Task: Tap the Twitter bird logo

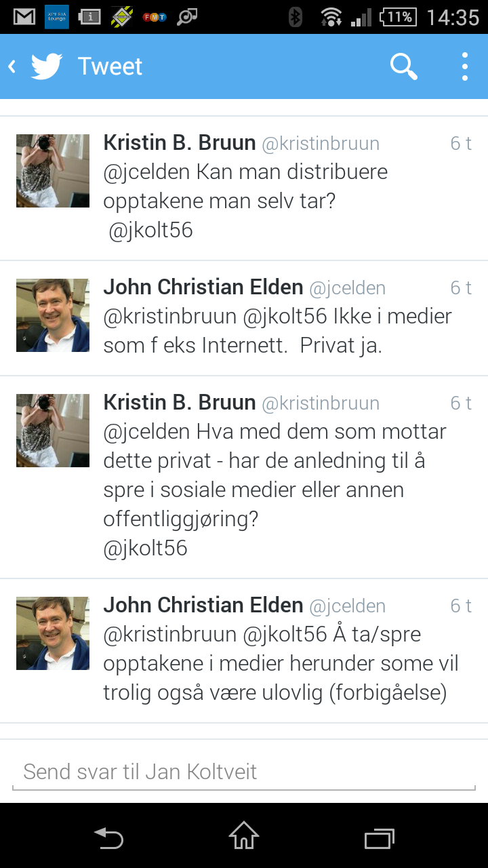Action: 47,66
